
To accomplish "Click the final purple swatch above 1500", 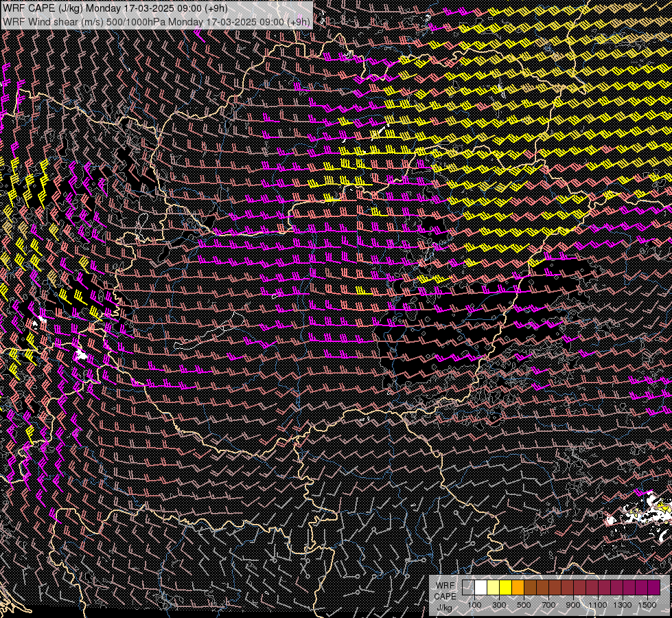I will click(x=653, y=587).
